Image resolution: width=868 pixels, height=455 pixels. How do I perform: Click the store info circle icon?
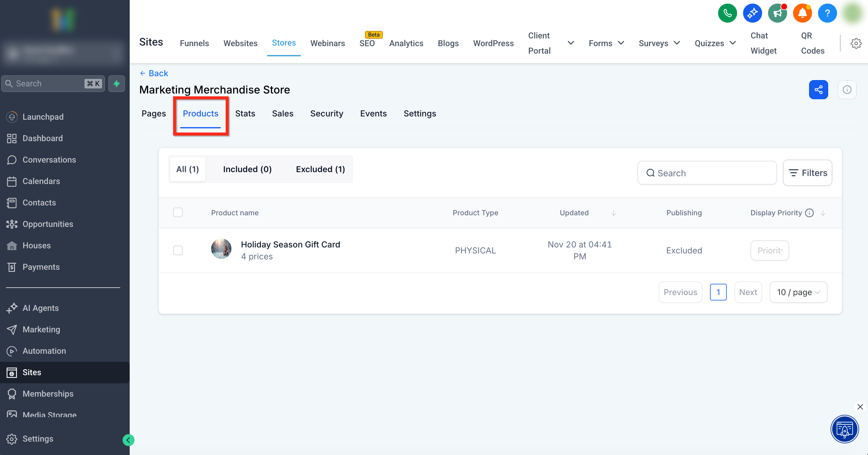(847, 90)
